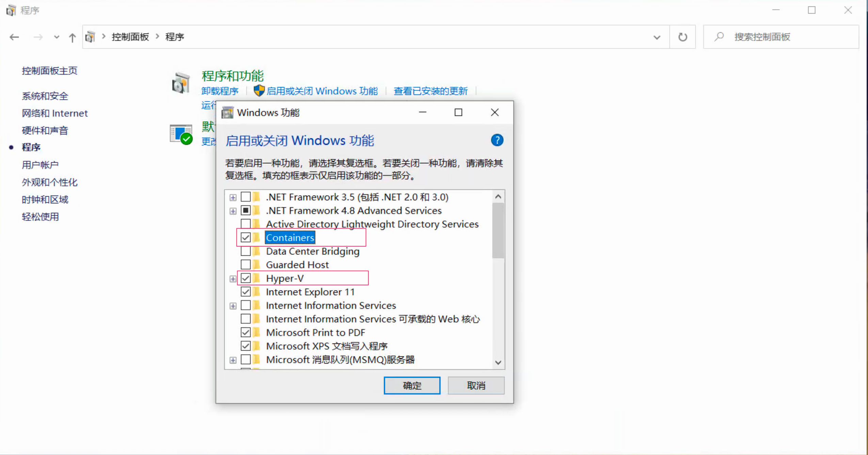Uncheck the Containers checkbox
The width and height of the screenshot is (868, 455).
point(246,238)
